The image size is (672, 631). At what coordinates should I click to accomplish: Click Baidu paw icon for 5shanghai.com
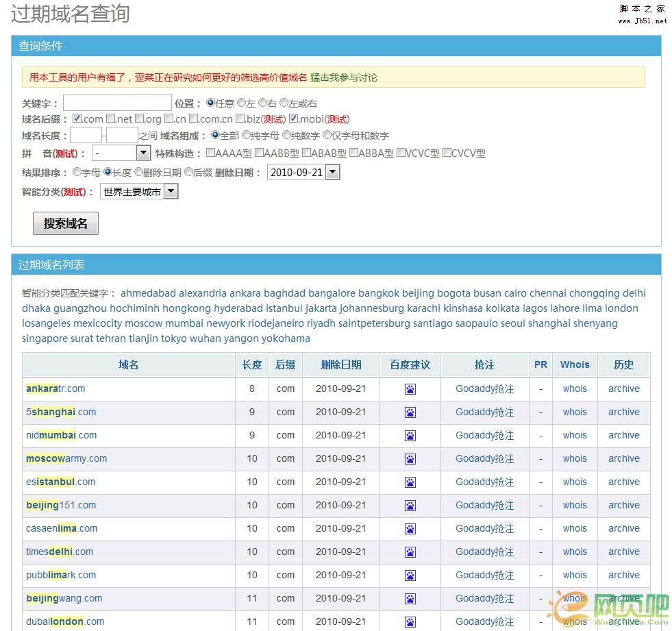(410, 412)
